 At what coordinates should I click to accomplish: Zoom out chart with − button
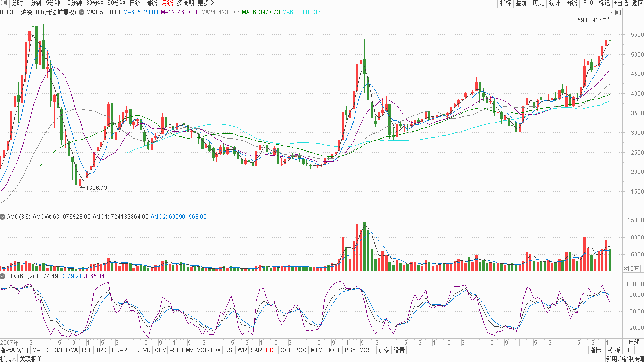pyautogui.click(x=639, y=350)
